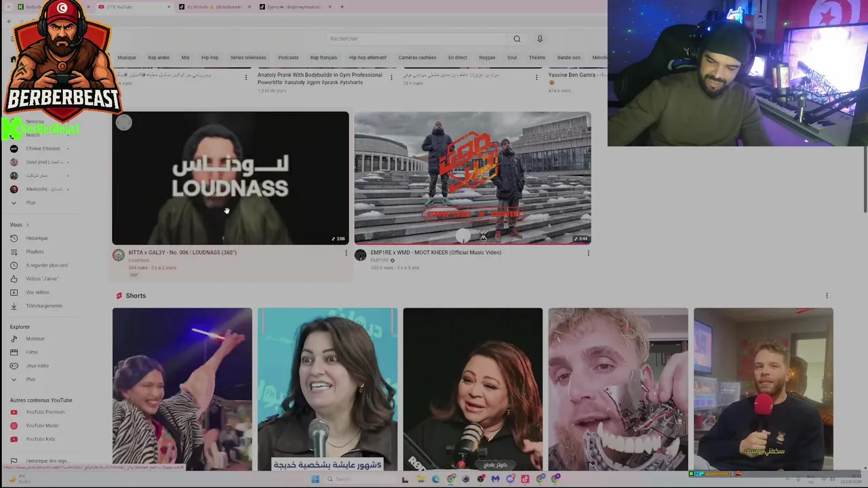Start voice search with the microphone icon
The width and height of the screenshot is (868, 488).
tap(540, 39)
